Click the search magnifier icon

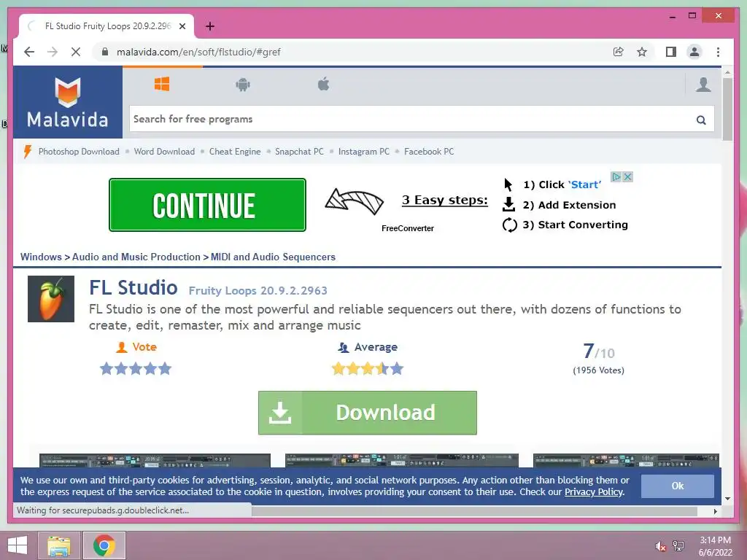point(701,120)
